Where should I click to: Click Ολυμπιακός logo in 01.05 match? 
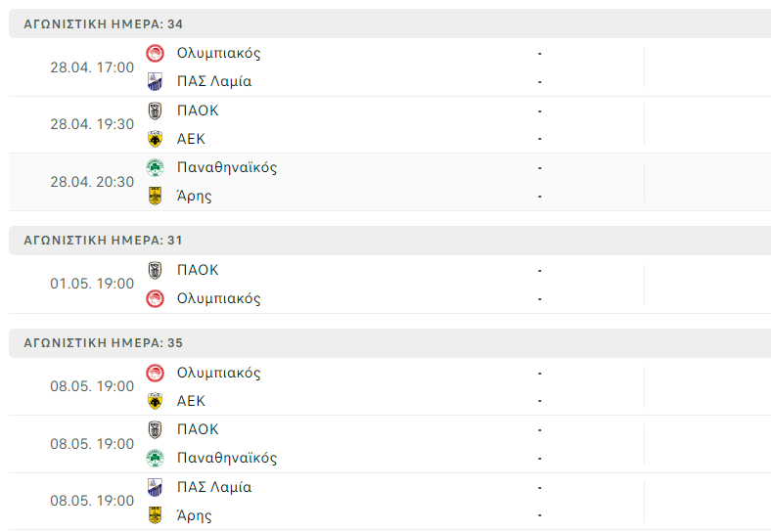(155, 298)
